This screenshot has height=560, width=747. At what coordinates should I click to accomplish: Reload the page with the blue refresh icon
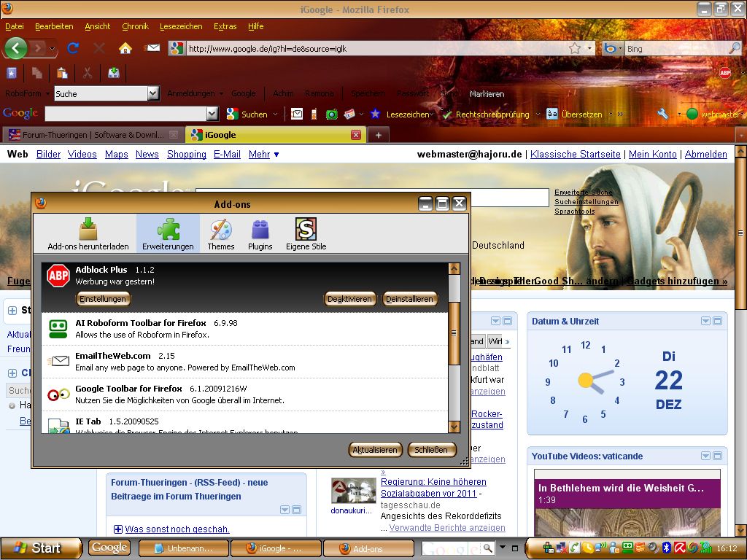pyautogui.click(x=73, y=48)
